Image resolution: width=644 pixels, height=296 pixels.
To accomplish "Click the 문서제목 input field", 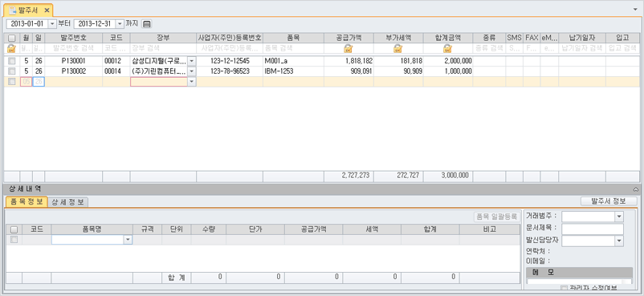I will 593,229.
